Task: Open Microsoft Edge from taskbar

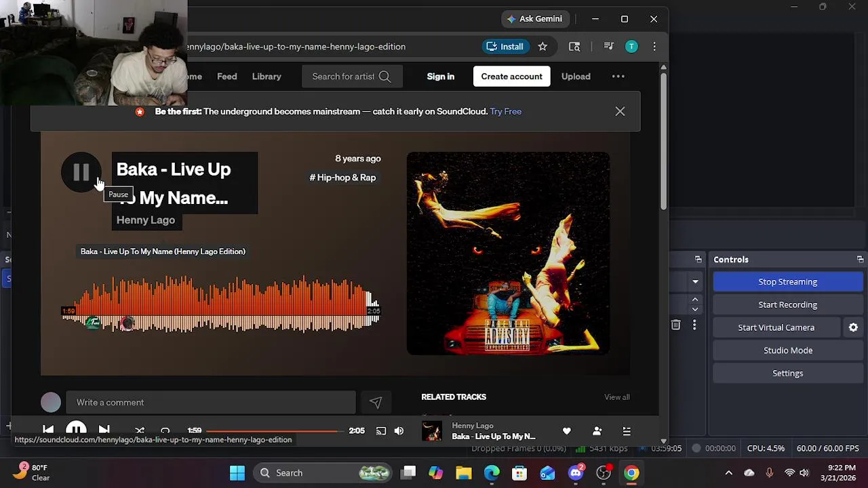Action: 492,473
